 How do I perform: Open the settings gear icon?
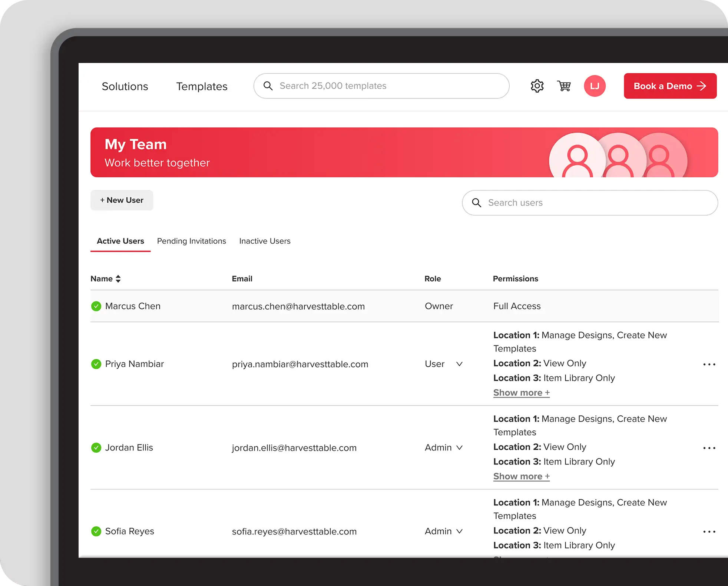[x=537, y=86]
